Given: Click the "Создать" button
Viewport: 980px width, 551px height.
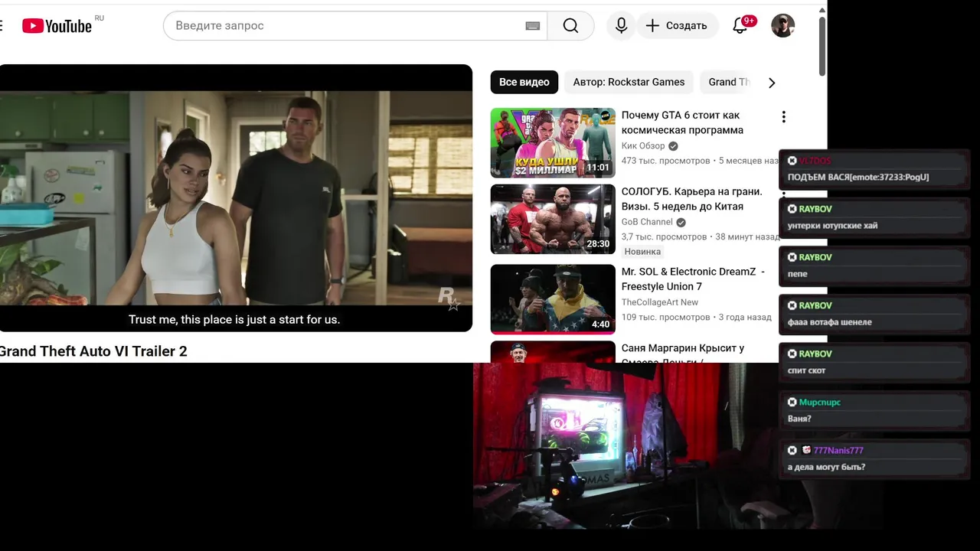Looking at the screenshot, I should pos(677,25).
